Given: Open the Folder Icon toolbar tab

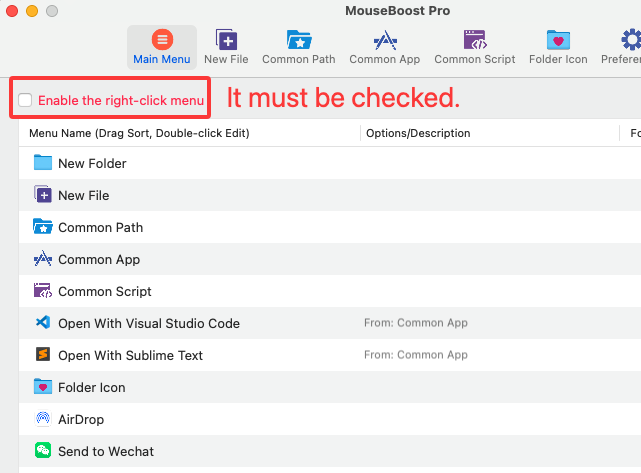Looking at the screenshot, I should coord(558,47).
